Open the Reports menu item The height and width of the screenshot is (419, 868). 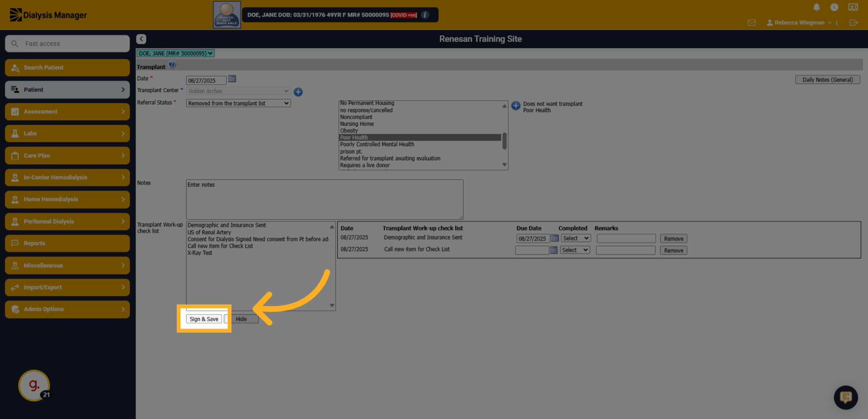67,243
